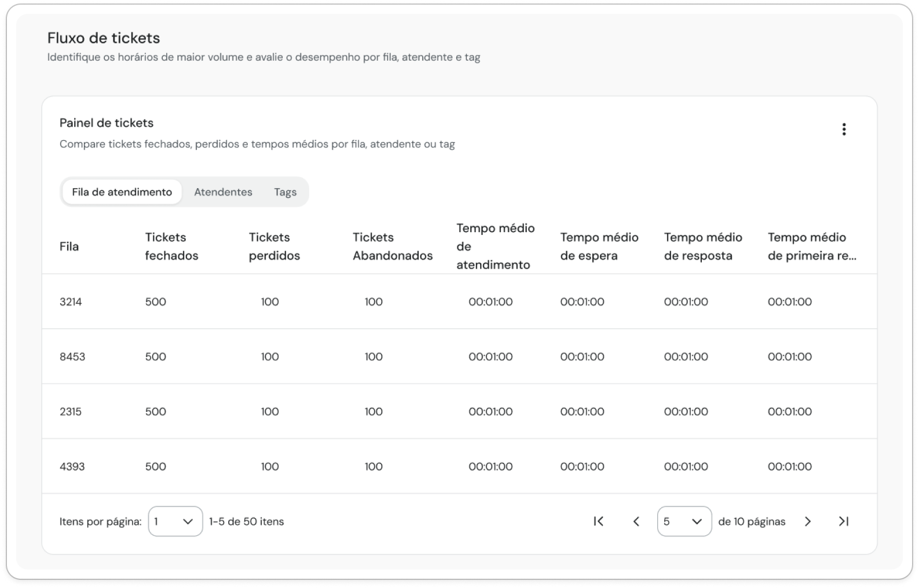919x588 pixels.
Task: Select the row for queue 2315
Action: tap(459, 411)
